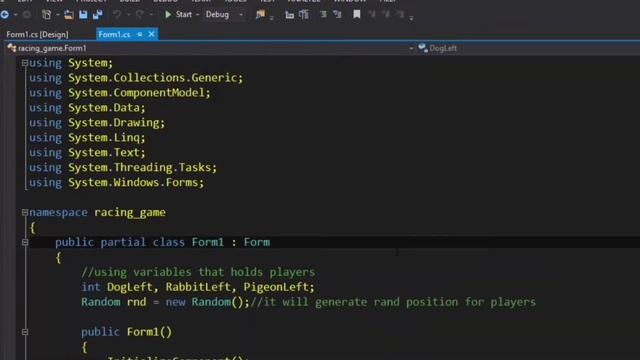Image resolution: width=640 pixels, height=360 pixels.
Task: Toggle a bookmark with the bookmark icon
Action: 356,15
